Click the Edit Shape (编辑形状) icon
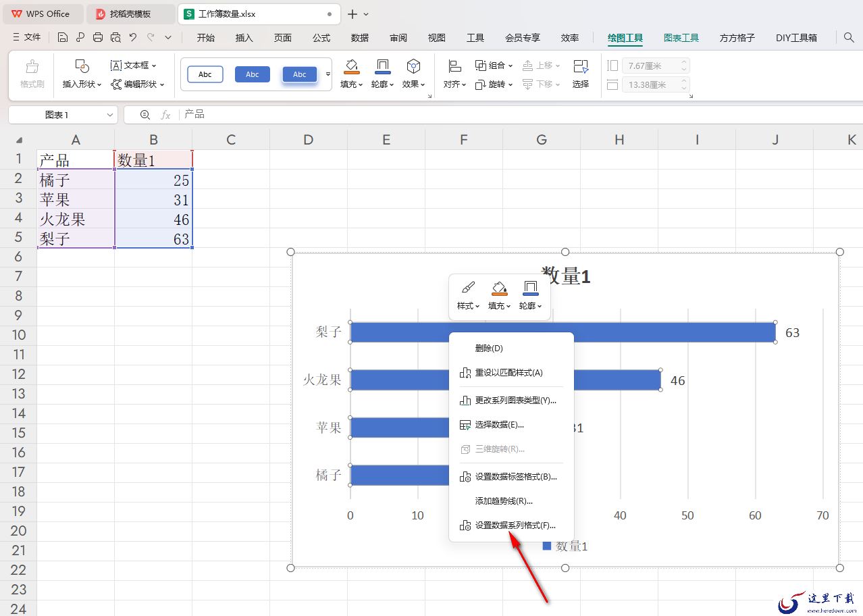Image resolution: width=863 pixels, height=616 pixels. coord(116,84)
